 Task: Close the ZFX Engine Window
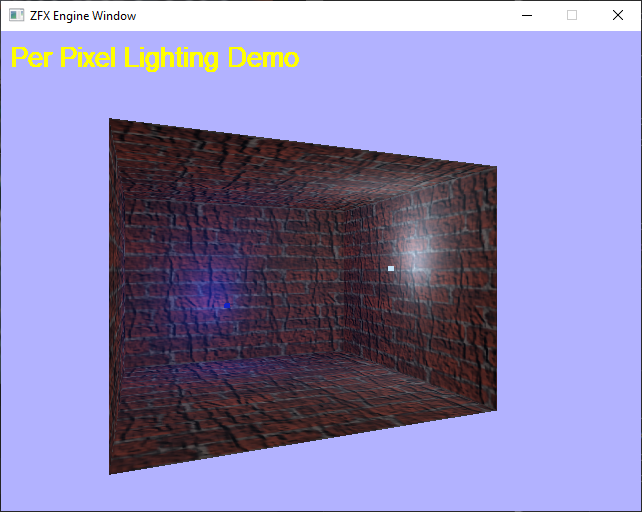pyautogui.click(x=618, y=16)
